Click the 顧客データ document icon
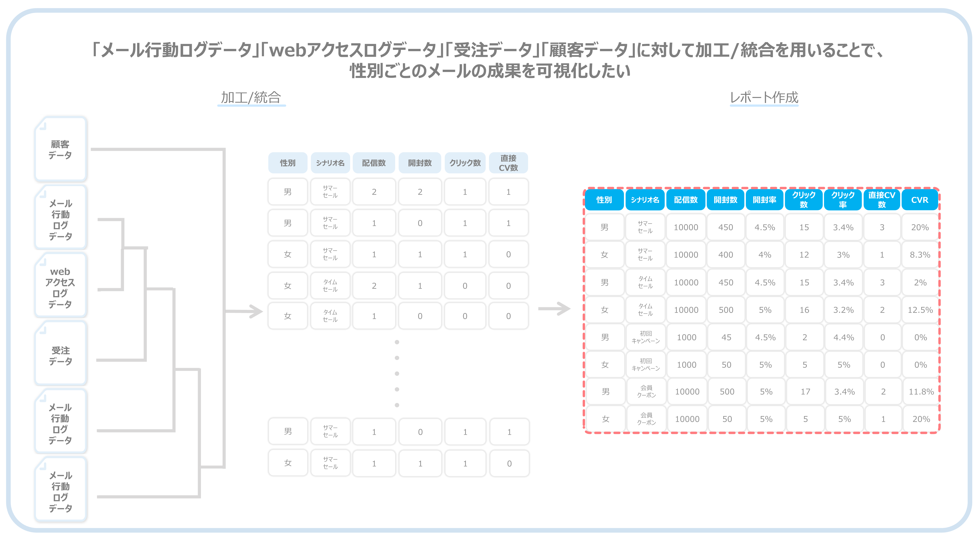Viewport: 980px width, 544px height. 61,149
